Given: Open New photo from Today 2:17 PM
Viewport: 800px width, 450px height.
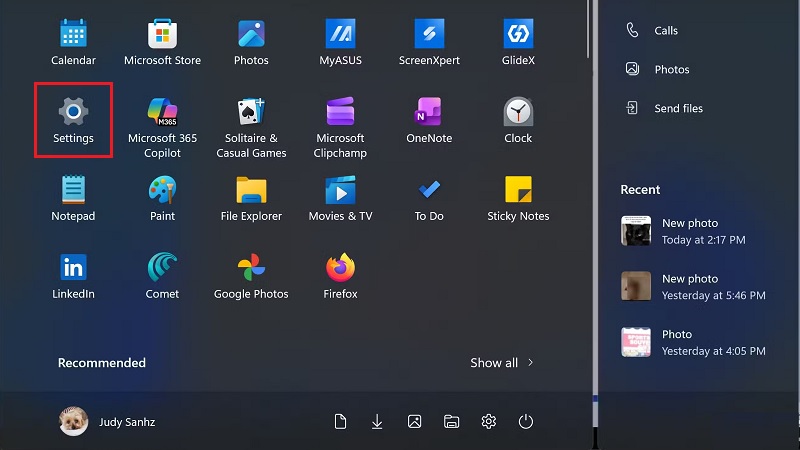Looking at the screenshot, I should 684,231.
